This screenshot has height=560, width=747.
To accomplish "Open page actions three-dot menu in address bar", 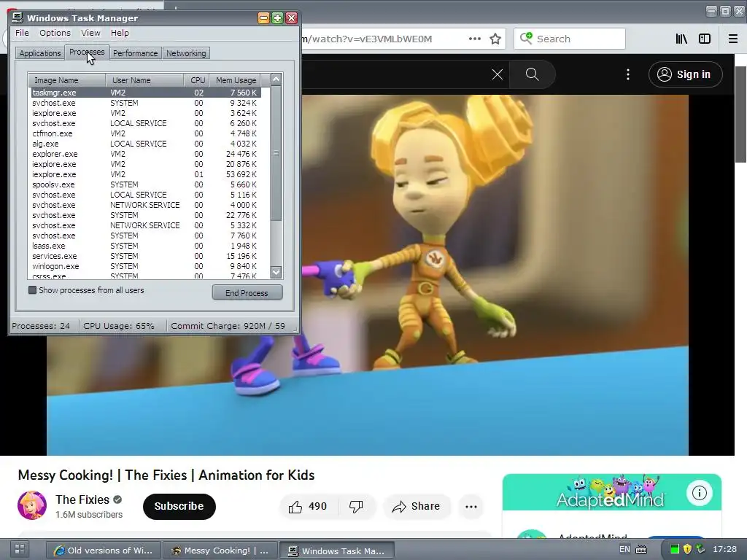I will pyautogui.click(x=474, y=39).
